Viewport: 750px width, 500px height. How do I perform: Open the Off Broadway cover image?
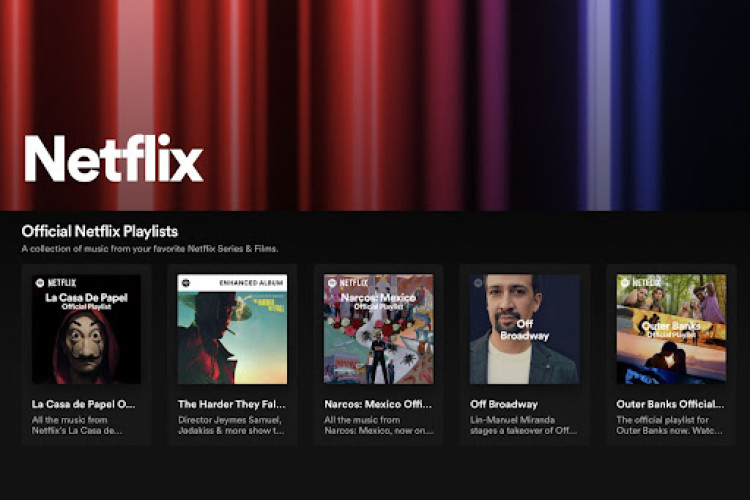[x=524, y=329]
